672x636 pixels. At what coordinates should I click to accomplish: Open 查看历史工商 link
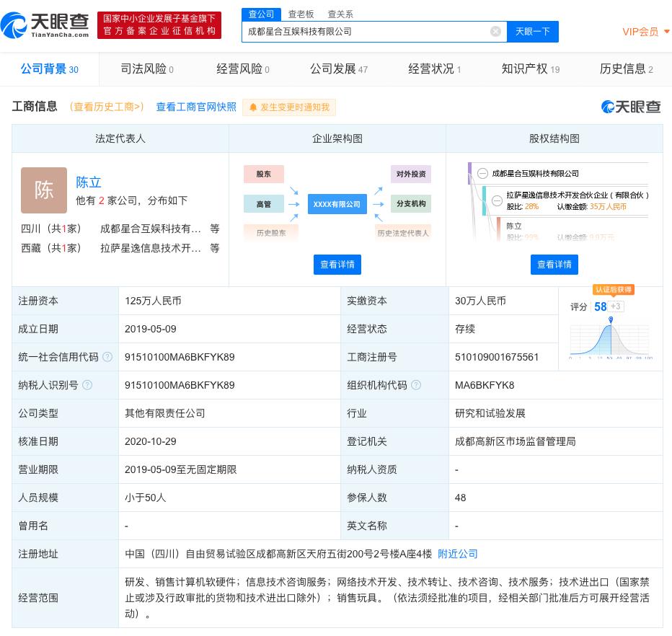[107, 107]
